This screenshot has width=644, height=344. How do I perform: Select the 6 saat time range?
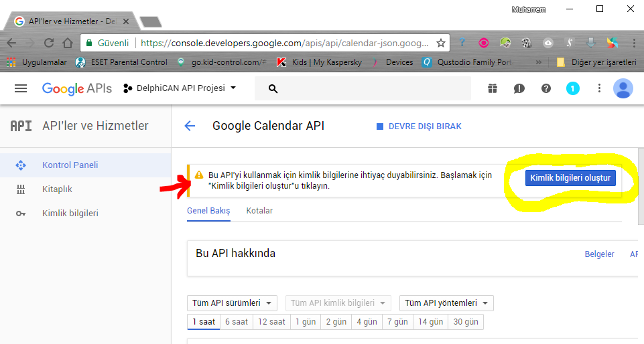point(237,322)
